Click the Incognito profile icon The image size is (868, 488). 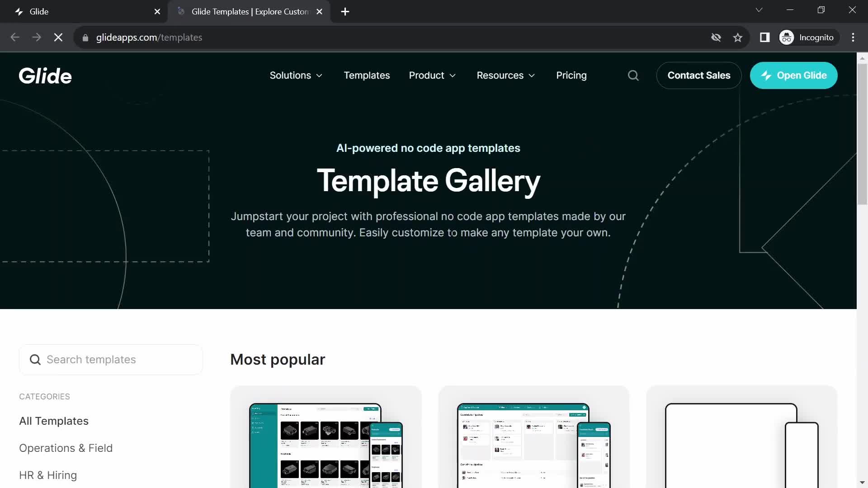(x=788, y=38)
